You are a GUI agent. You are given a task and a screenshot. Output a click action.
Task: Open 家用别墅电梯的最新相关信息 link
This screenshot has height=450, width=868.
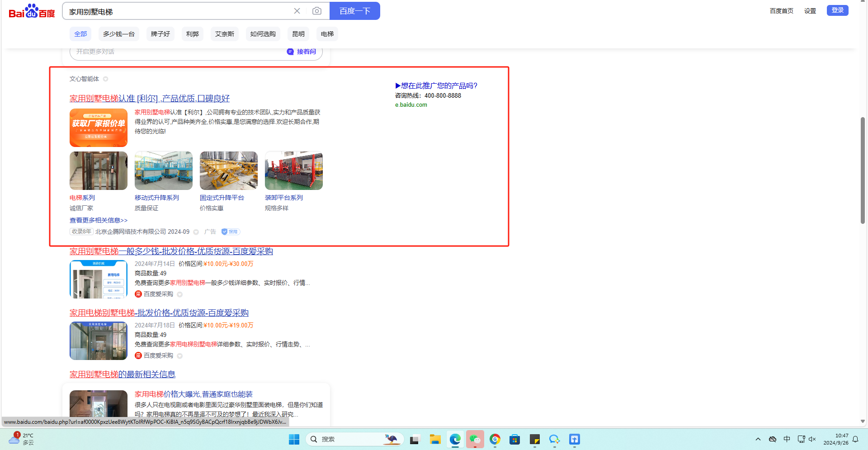tap(123, 374)
